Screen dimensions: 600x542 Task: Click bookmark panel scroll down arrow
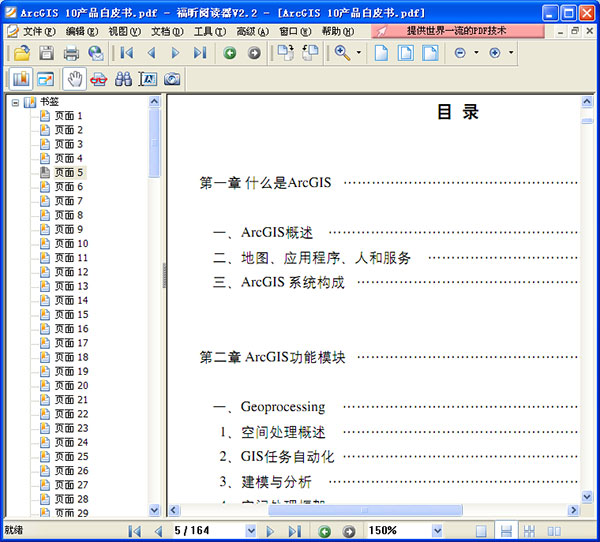[x=154, y=510]
